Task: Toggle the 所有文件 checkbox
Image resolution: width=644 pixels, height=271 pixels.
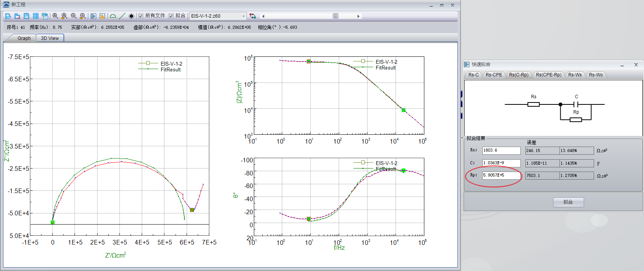Action: pyautogui.click(x=141, y=16)
